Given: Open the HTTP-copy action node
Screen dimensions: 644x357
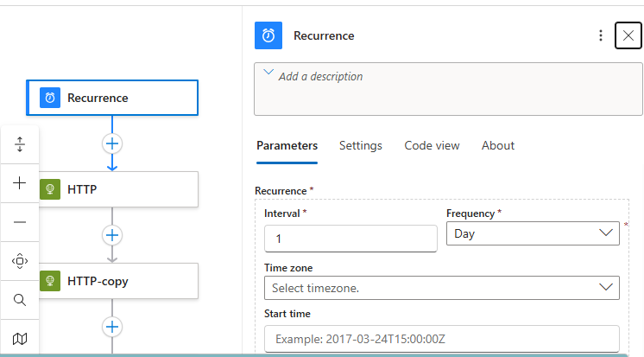Looking at the screenshot, I should (118, 281).
